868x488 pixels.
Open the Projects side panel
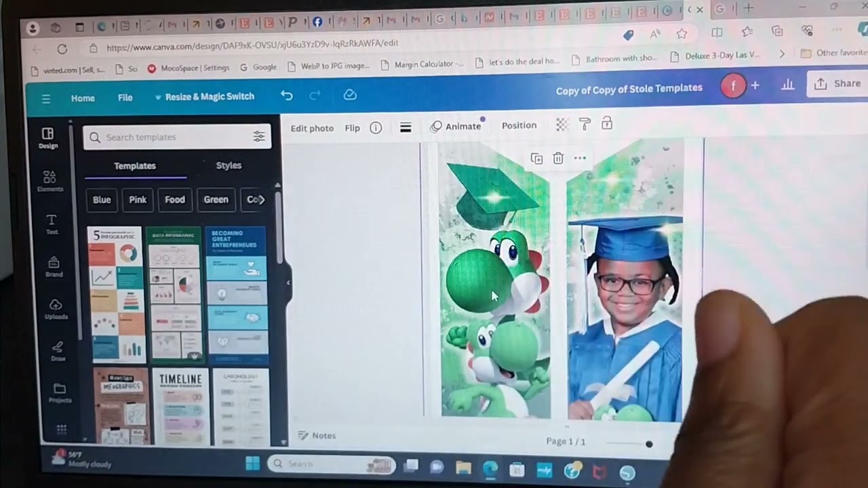60,392
